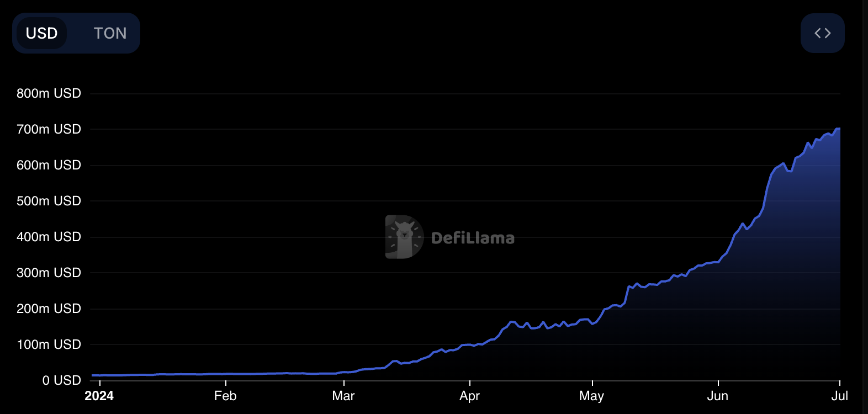Select the Jun tick on the time axis
Image resolution: width=868 pixels, height=414 pixels.
pos(717,396)
